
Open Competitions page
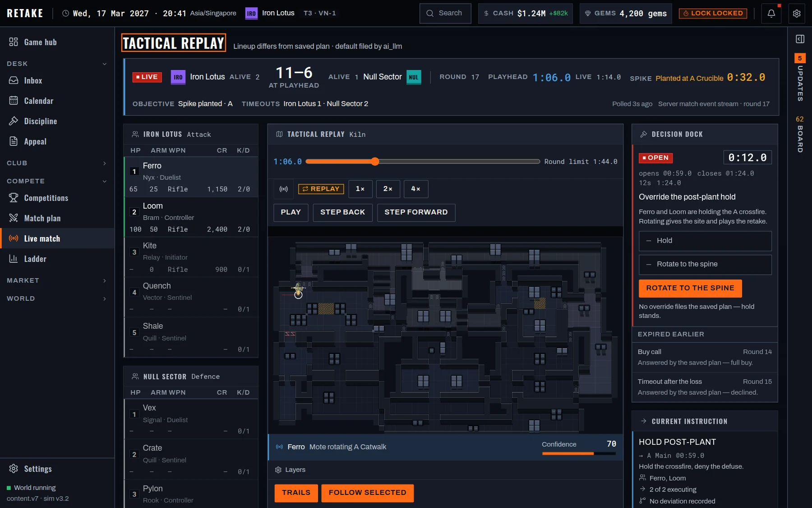point(57,198)
